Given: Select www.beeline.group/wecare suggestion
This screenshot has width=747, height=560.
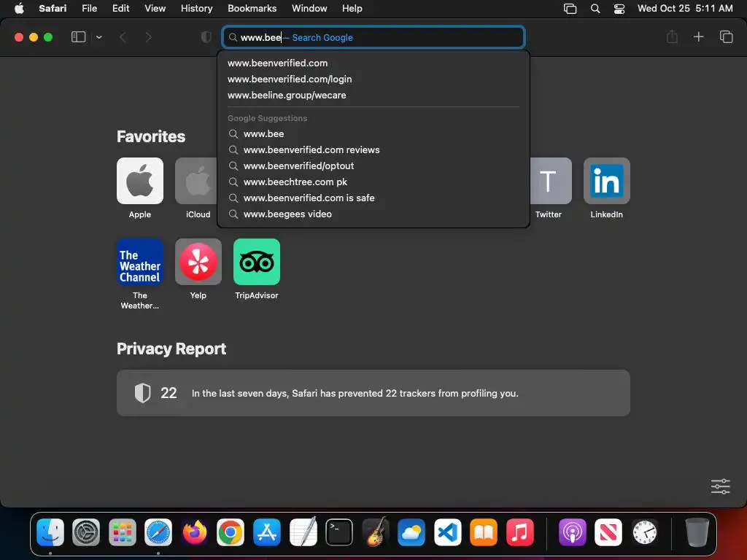Looking at the screenshot, I should coord(373,96).
